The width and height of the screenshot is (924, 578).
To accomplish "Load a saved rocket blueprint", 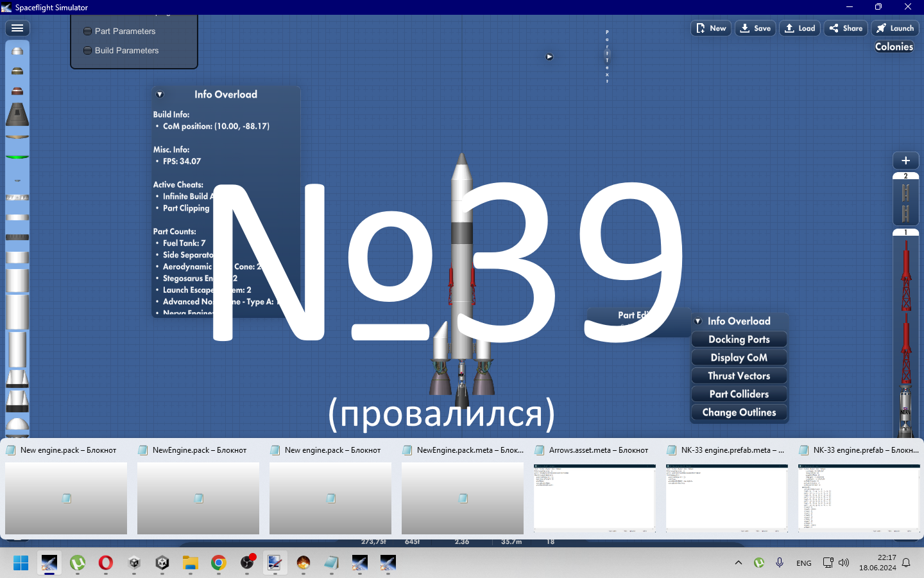I will (x=800, y=28).
